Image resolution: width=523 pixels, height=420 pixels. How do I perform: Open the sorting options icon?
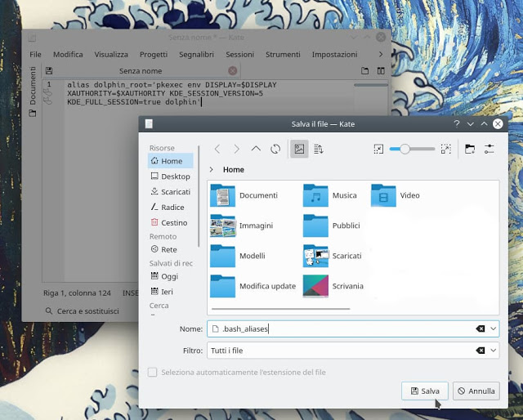(319, 149)
